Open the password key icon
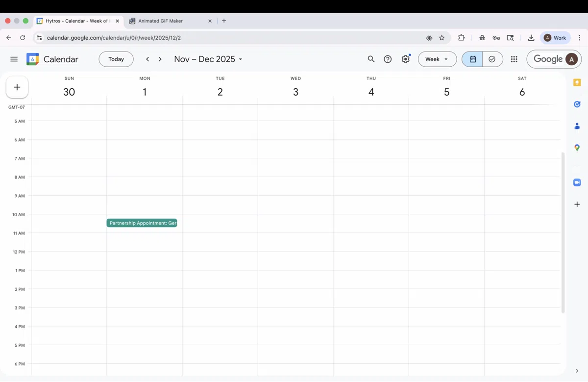Viewport: 588px width, 382px height. (496, 38)
